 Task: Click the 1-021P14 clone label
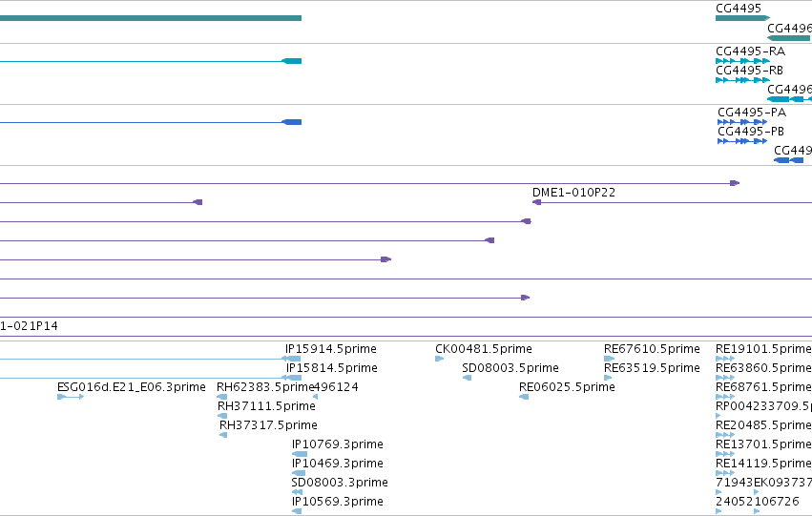[29, 326]
